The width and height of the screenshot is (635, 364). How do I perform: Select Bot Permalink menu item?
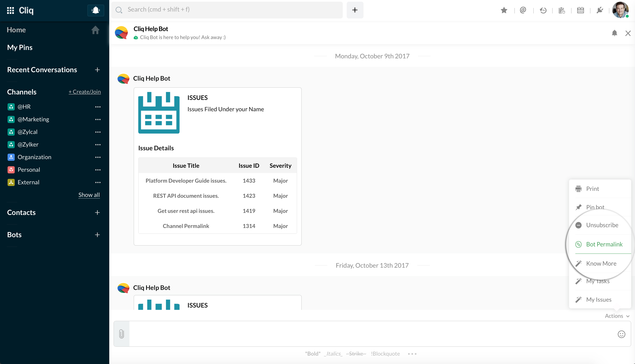[604, 244]
